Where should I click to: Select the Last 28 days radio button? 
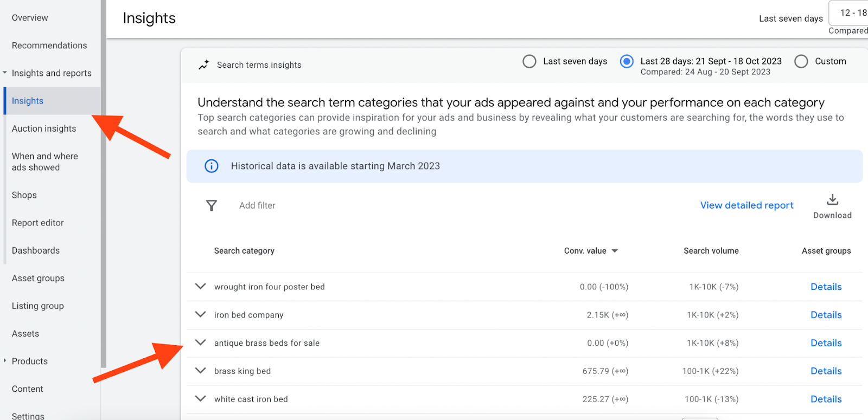point(627,61)
